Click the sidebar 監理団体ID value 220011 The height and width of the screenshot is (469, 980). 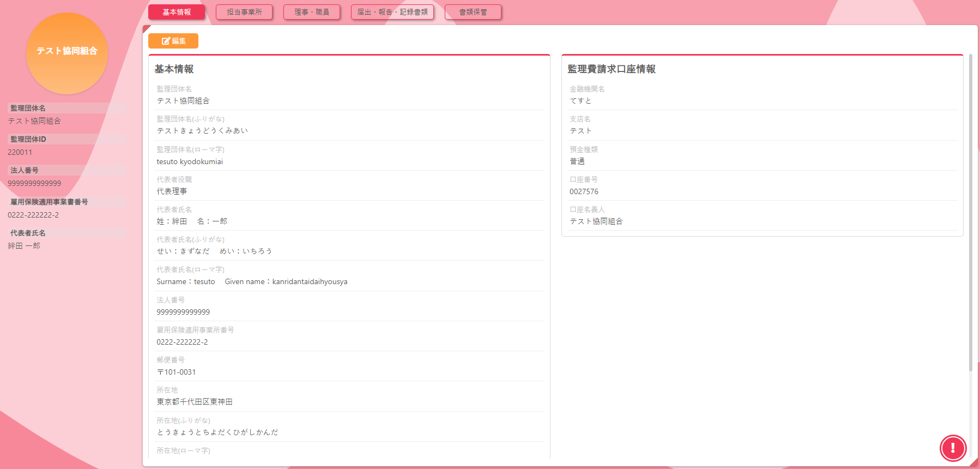pyautogui.click(x=20, y=152)
